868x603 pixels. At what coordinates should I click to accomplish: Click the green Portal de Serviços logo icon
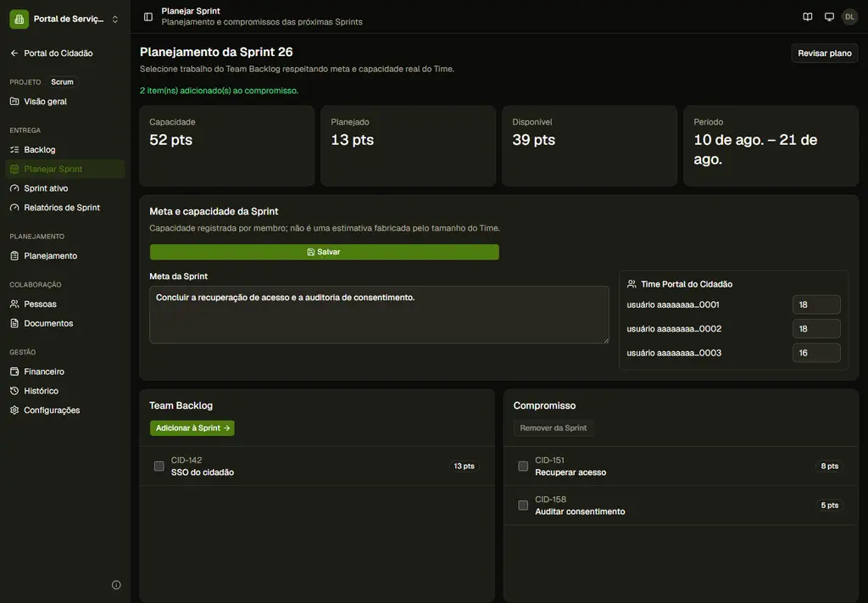point(19,19)
